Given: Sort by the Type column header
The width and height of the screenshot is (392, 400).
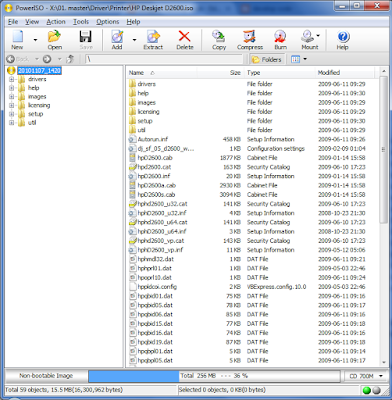Looking at the screenshot, I should pos(279,73).
